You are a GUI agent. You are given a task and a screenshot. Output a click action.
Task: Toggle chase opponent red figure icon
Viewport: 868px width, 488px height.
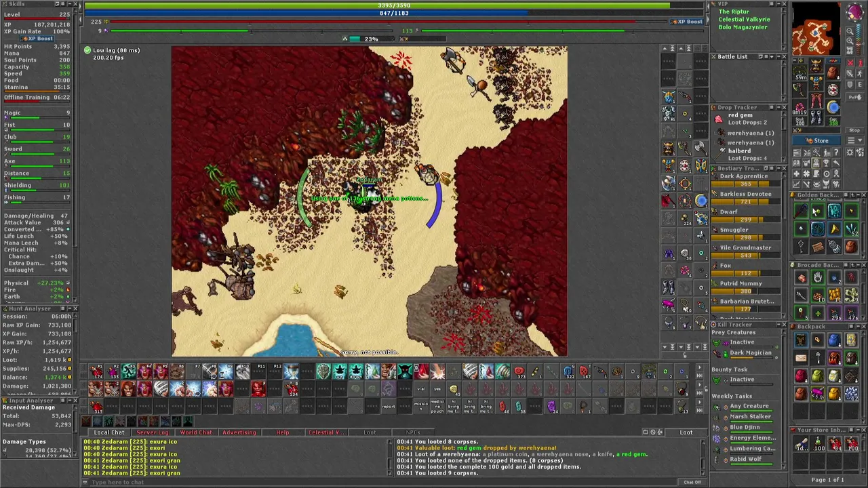[x=861, y=62]
